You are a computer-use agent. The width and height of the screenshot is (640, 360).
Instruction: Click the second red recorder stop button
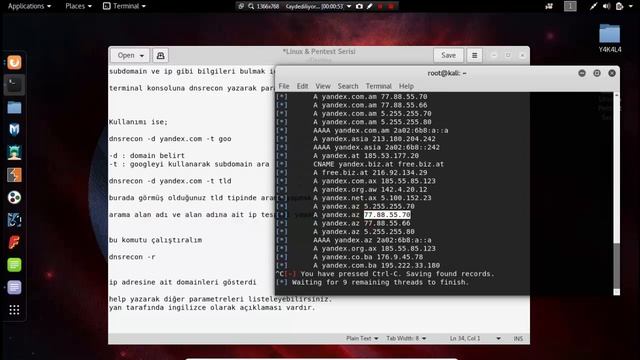pyautogui.click(x=391, y=6)
